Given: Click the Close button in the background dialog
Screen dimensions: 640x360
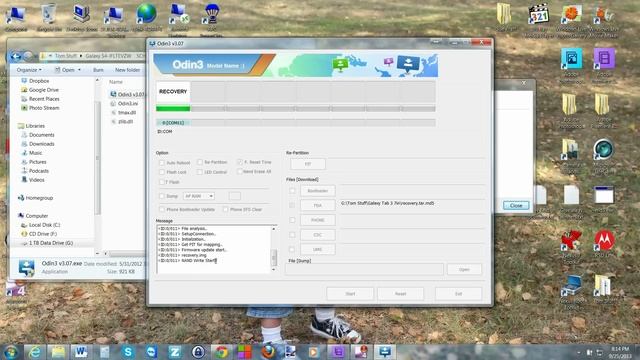Looking at the screenshot, I should coord(516,205).
